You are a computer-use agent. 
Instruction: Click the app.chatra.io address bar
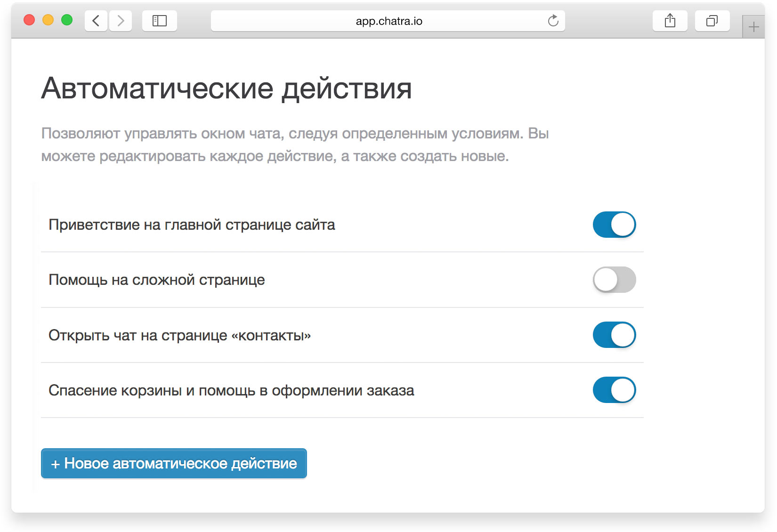point(388,21)
